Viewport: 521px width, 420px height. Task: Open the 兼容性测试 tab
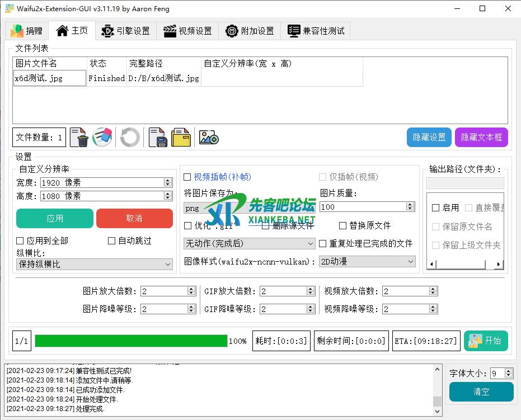pos(316,31)
